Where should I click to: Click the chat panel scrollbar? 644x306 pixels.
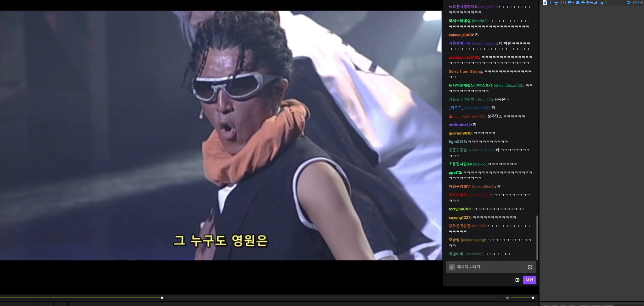(x=537, y=238)
